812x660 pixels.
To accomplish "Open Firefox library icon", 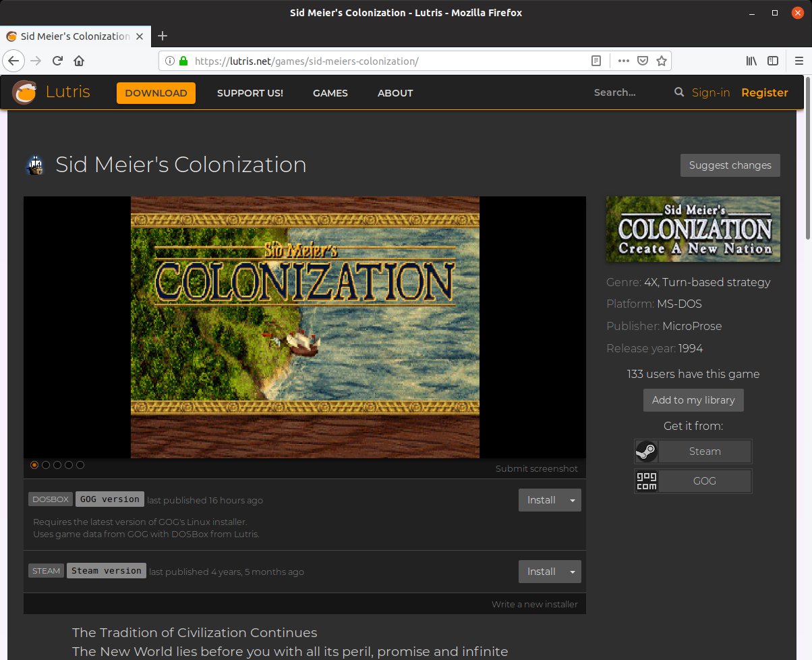I will [x=751, y=61].
